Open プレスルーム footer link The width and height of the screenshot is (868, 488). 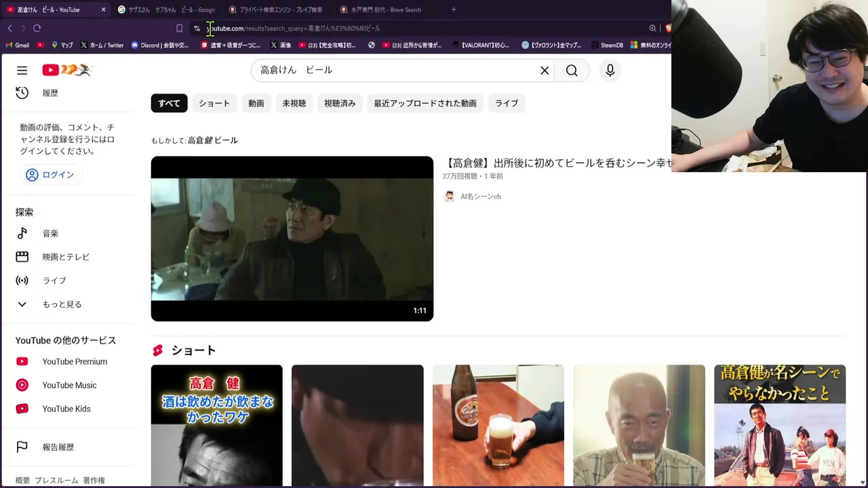pos(56,481)
